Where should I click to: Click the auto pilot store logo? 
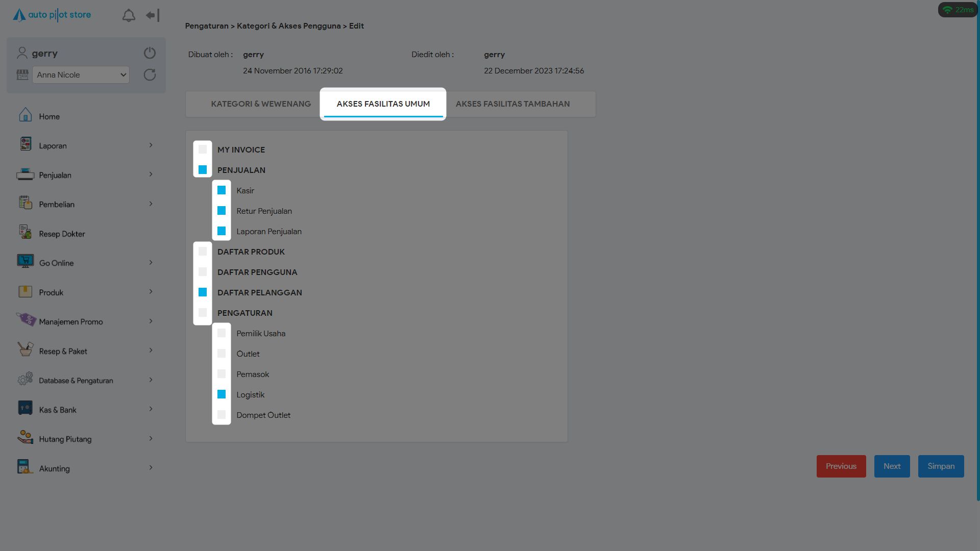point(52,15)
